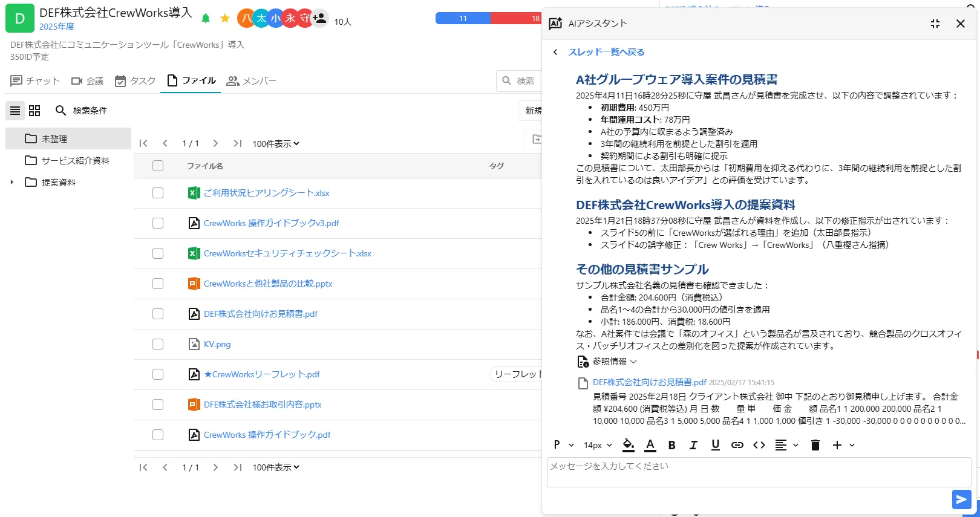Go to next page in bottom pagination
This screenshot has height=517, width=980.
click(x=215, y=467)
